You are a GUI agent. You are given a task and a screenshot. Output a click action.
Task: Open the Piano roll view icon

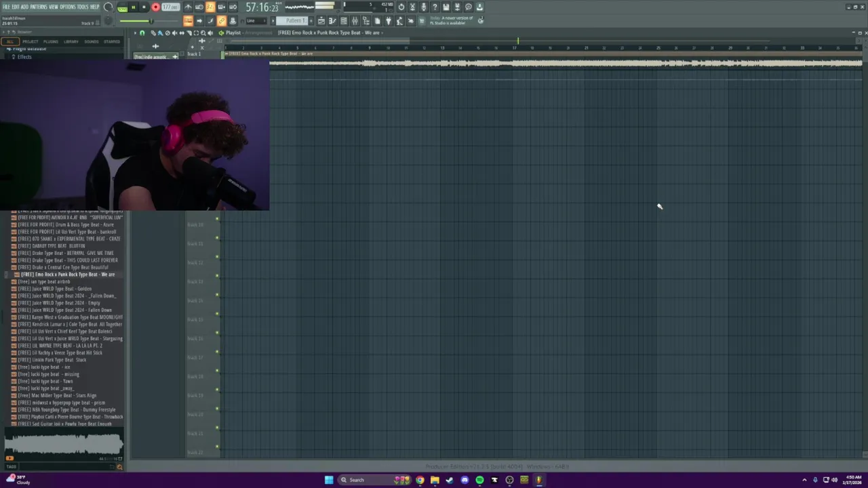(x=332, y=20)
